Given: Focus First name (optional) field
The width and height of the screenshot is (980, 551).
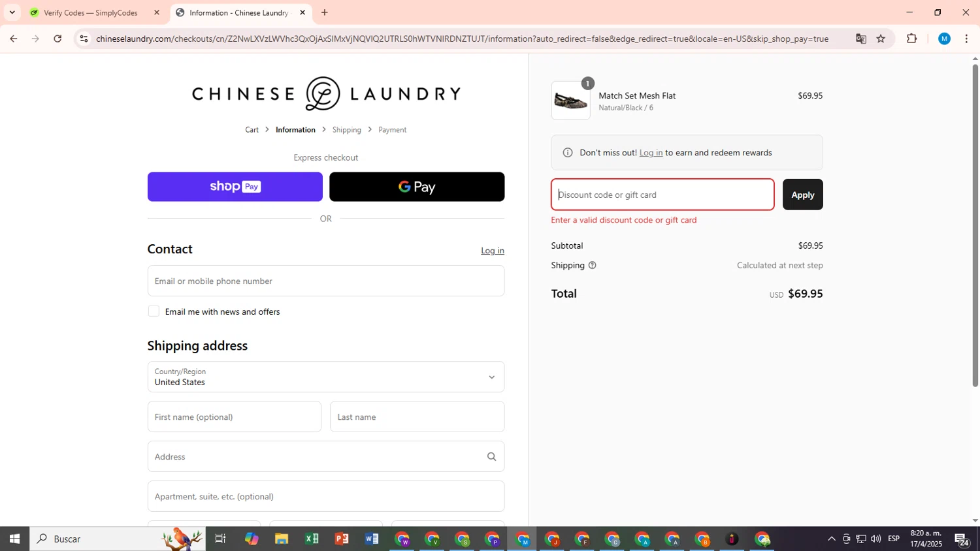Looking at the screenshot, I should (235, 417).
